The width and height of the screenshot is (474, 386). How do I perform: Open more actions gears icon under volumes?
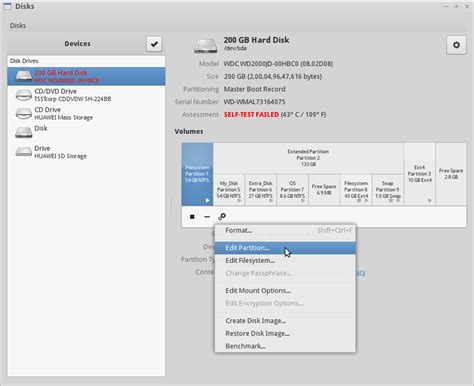pyautogui.click(x=222, y=217)
